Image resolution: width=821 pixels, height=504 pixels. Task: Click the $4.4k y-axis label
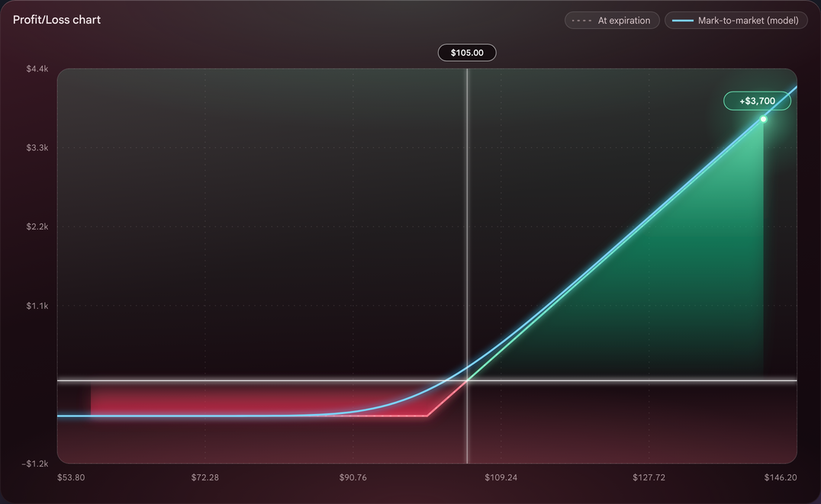click(37, 69)
